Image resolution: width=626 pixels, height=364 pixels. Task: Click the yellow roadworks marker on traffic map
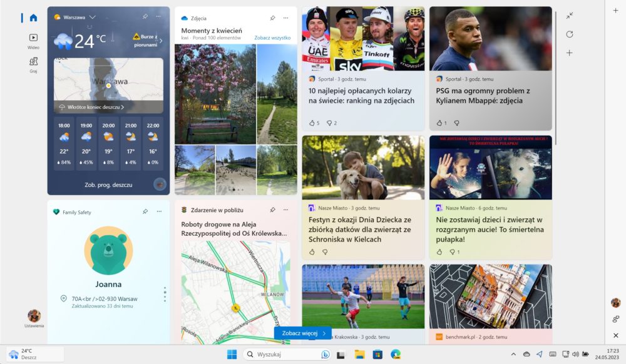click(x=235, y=308)
